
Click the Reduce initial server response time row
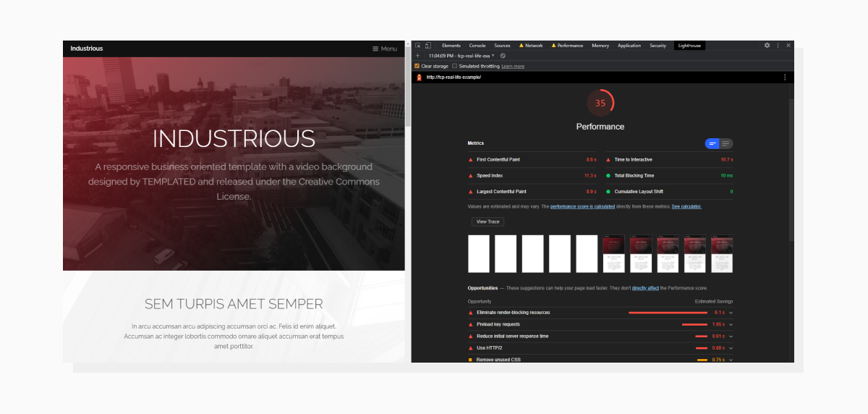click(x=600, y=337)
